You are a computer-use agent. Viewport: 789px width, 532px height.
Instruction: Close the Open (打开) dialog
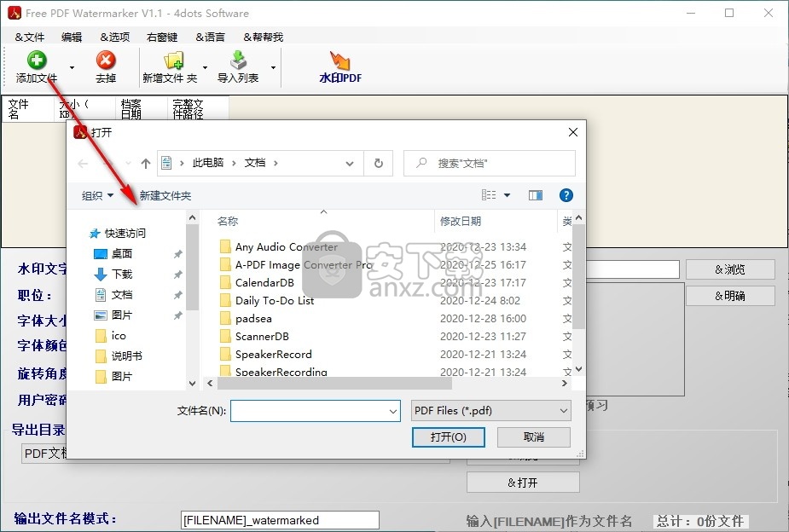point(572,132)
